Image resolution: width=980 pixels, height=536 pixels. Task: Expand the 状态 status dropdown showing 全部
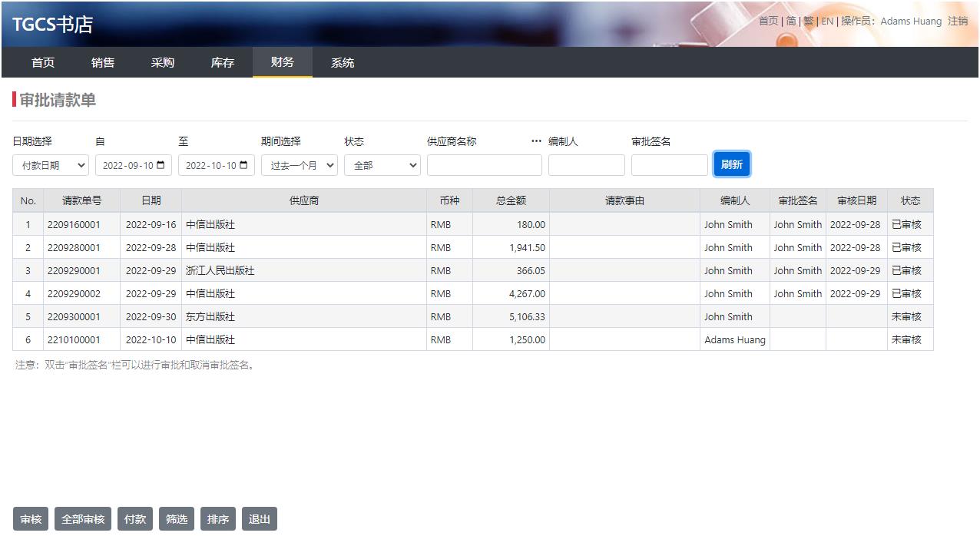pos(382,166)
